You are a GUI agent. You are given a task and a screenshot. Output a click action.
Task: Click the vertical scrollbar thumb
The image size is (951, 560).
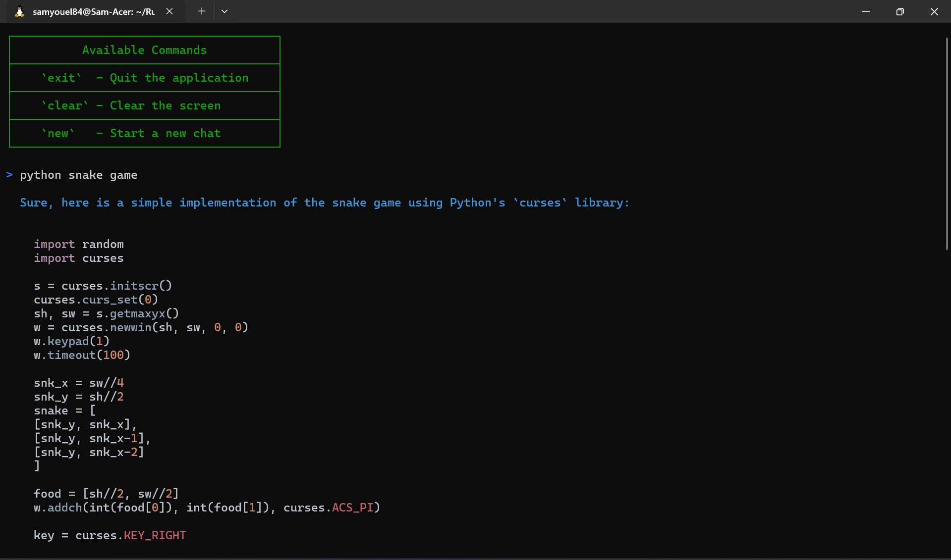[x=947, y=144]
